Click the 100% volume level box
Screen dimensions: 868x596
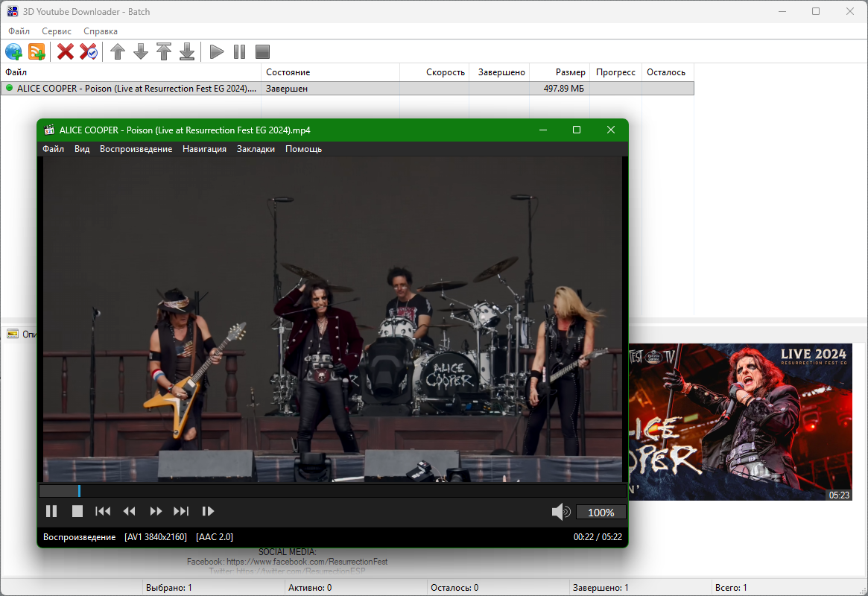(x=601, y=513)
